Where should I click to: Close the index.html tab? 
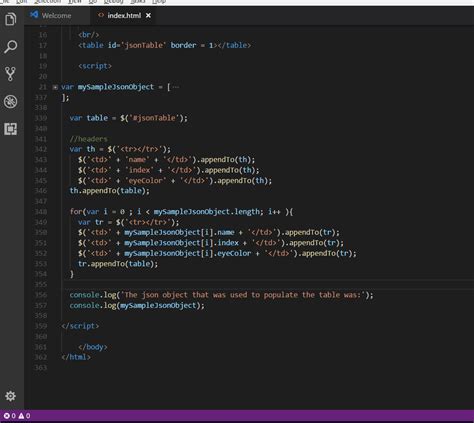(x=148, y=15)
